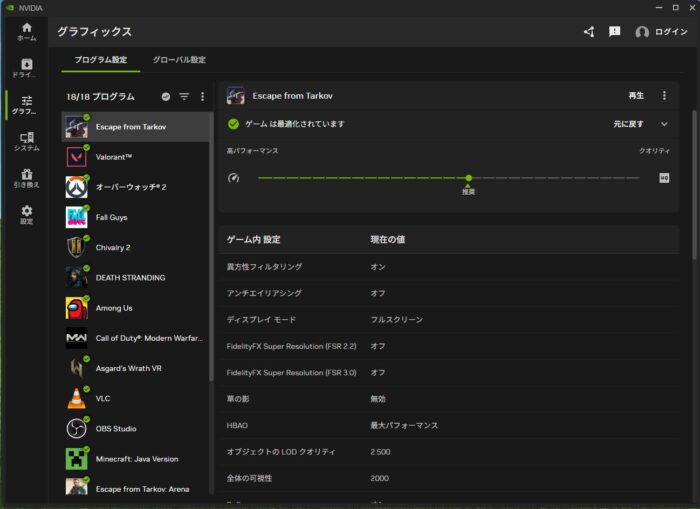700x509 pixels.
Task: Click the optimization slider handle
Action: pyautogui.click(x=468, y=178)
